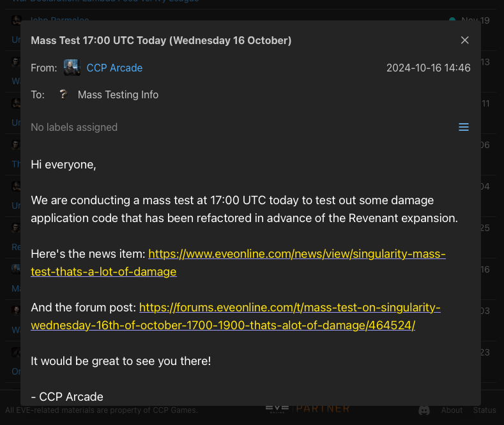Click the green unread dot by Nov 19

[x=452, y=19]
